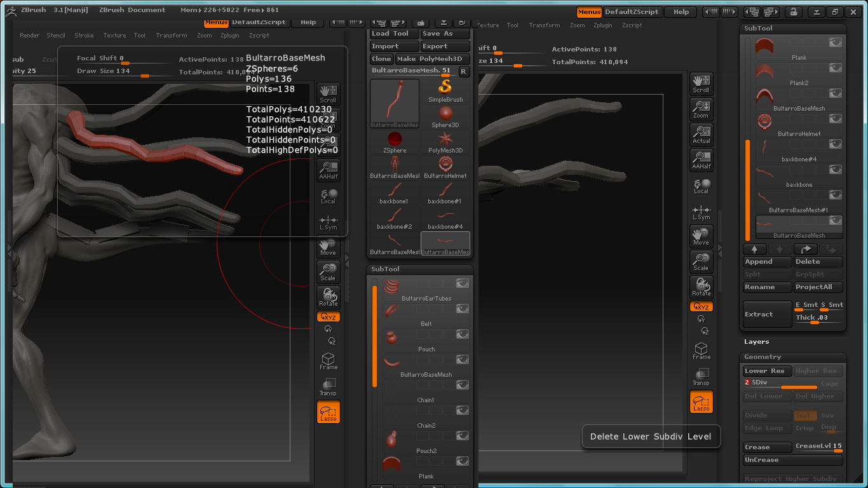Select the SimpleBrush tool icon
868x488 pixels.
click(445, 88)
